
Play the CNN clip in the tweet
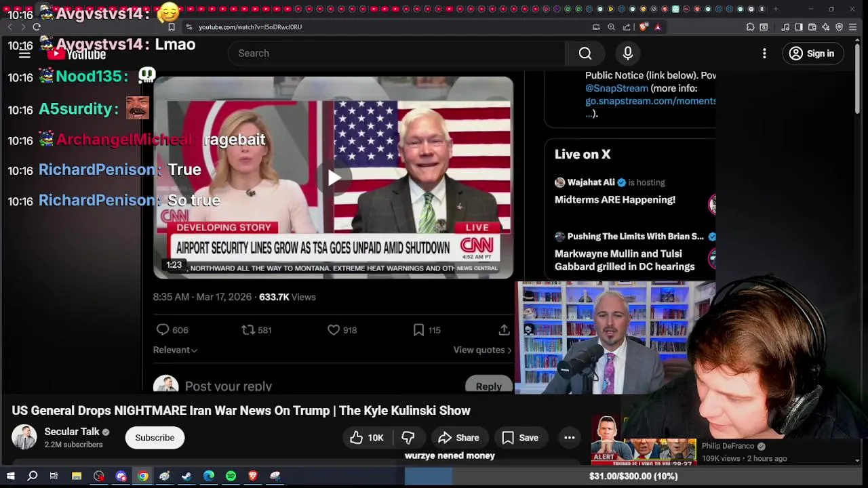tap(334, 178)
